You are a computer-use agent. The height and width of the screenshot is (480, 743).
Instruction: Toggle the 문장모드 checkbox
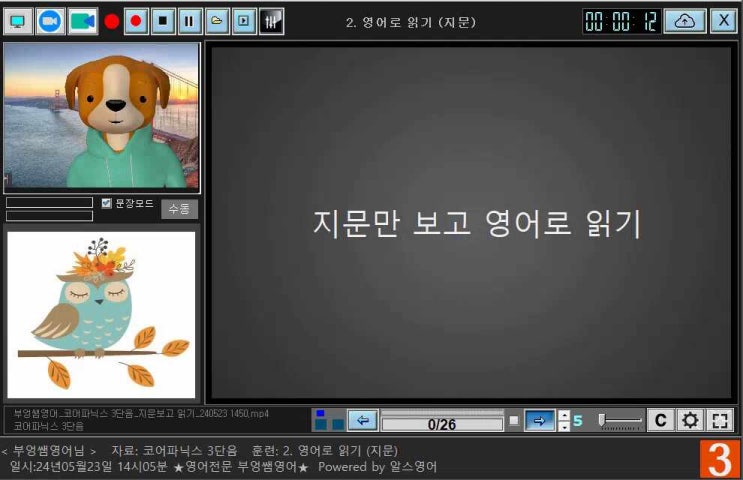107,203
